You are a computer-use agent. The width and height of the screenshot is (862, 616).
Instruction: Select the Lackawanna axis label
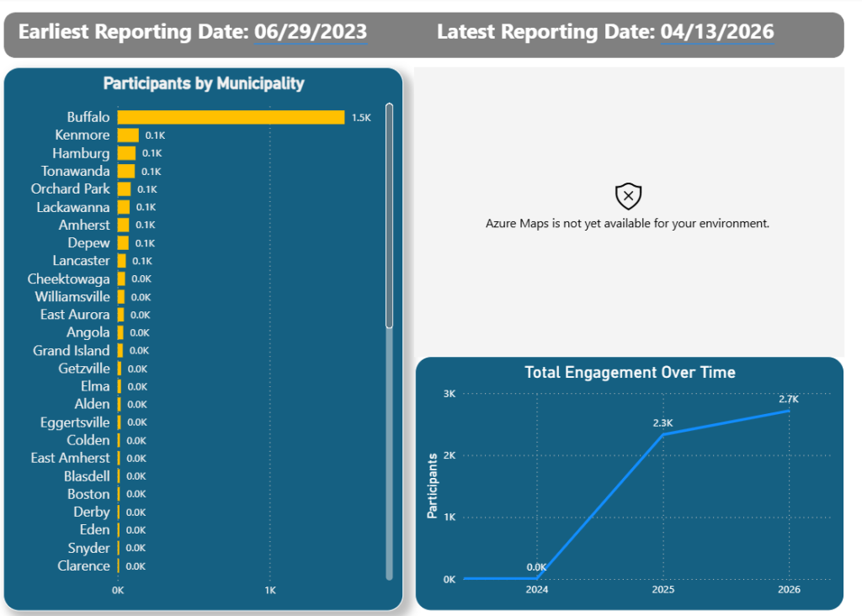point(73,207)
